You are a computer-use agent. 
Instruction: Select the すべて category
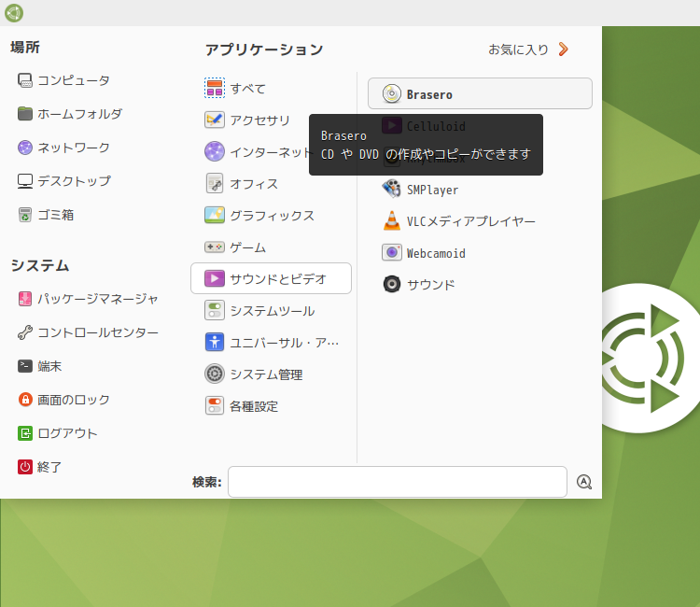click(x=271, y=88)
